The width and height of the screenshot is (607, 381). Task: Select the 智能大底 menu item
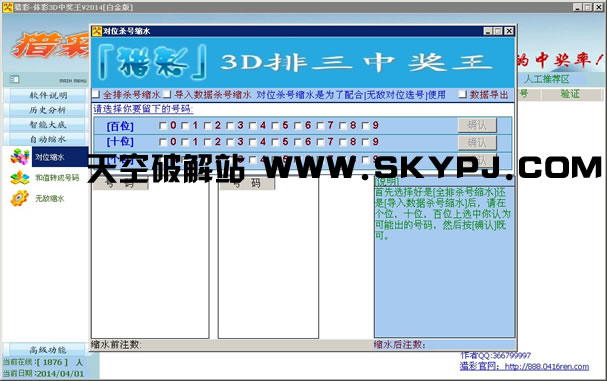(x=48, y=124)
